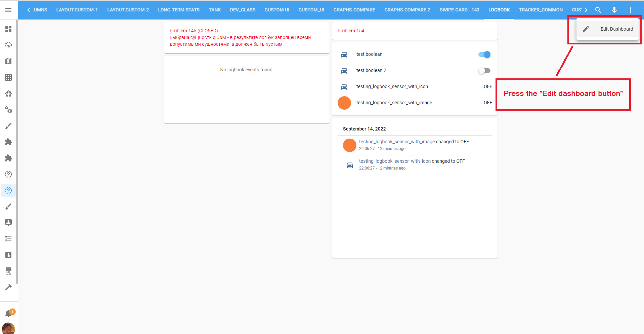
Task: Click the pencil icon beside Edit Dashboard
Action: (x=586, y=29)
